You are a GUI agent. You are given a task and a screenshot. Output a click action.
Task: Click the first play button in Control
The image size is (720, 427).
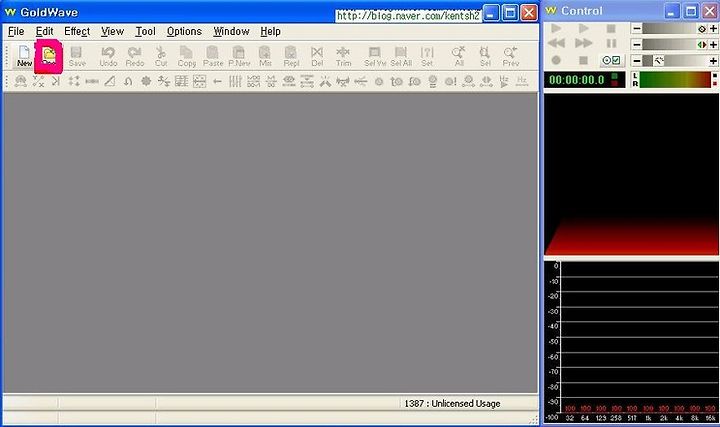556,28
